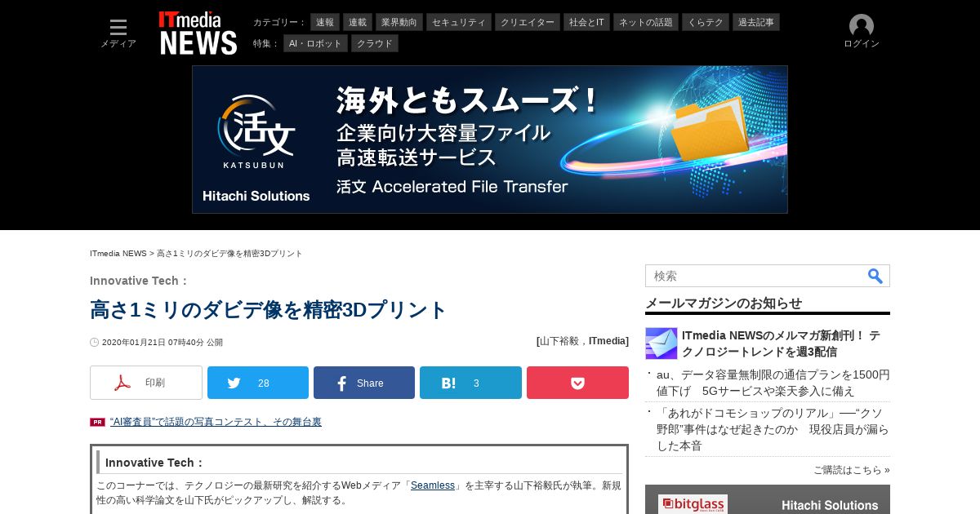Click the article title 高さ1ミリのダビデ像
Viewport: 980px width, 514px height.
click(269, 310)
